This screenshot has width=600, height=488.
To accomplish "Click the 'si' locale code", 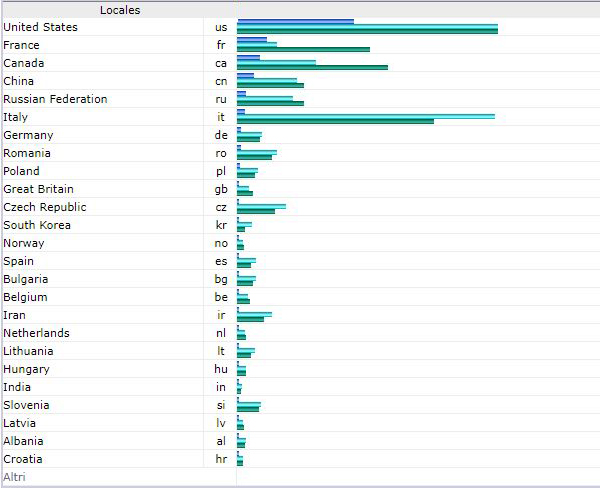I will pos(221,405).
